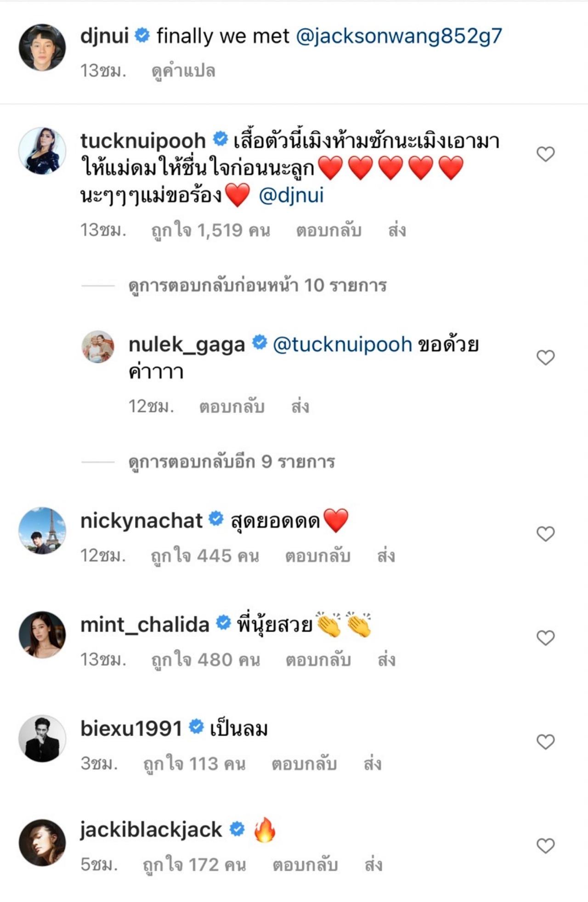The image size is (588, 902).
Task: Open tucknuipooh's profile avatar
Action: [x=42, y=151]
